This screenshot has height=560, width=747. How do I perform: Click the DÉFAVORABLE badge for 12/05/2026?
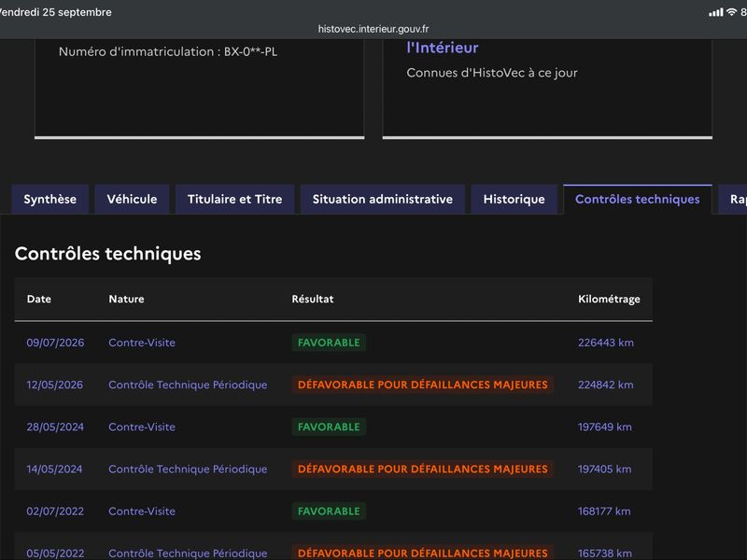tap(423, 385)
